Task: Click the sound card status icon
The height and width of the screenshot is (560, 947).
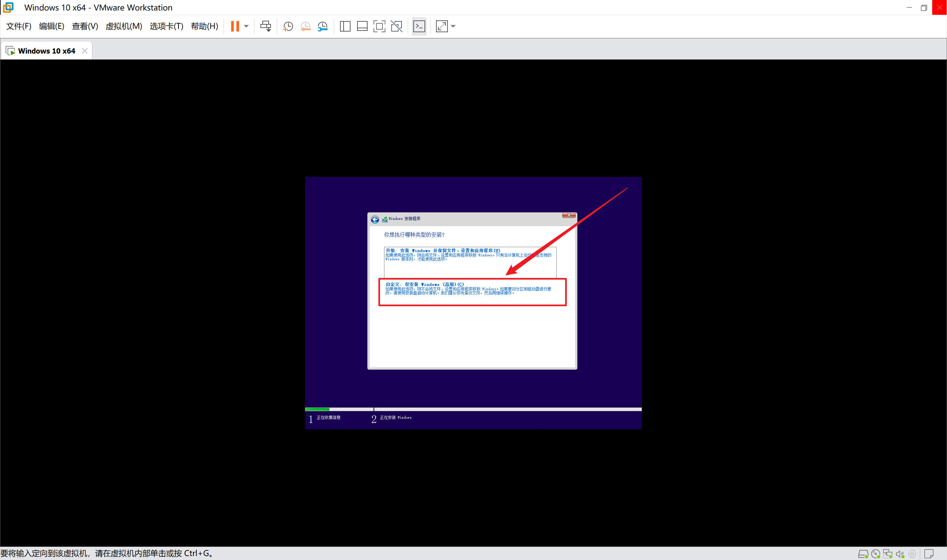Action: pyautogui.click(x=900, y=553)
